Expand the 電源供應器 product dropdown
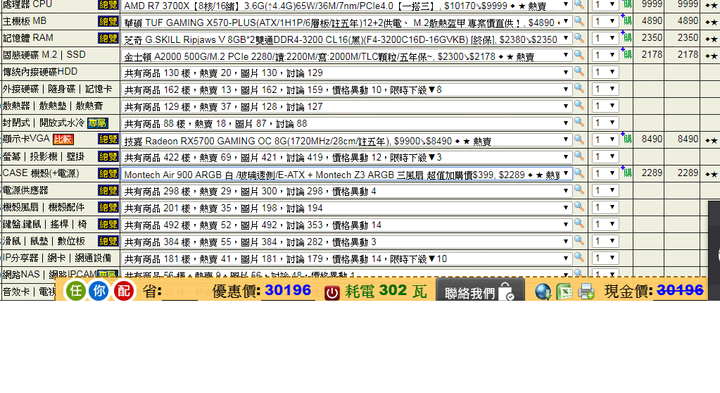 [346, 191]
